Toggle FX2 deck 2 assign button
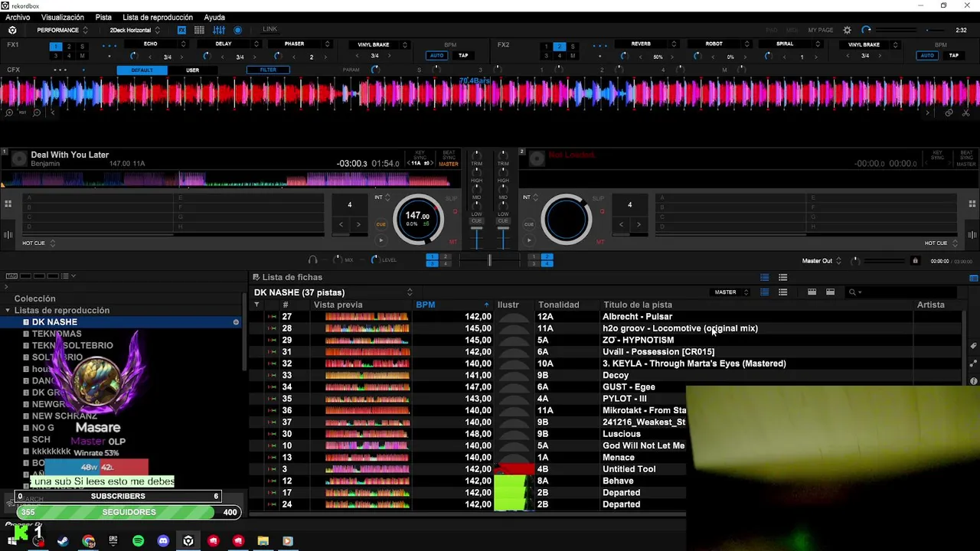Screen dimensions: 980x551 tap(559, 47)
